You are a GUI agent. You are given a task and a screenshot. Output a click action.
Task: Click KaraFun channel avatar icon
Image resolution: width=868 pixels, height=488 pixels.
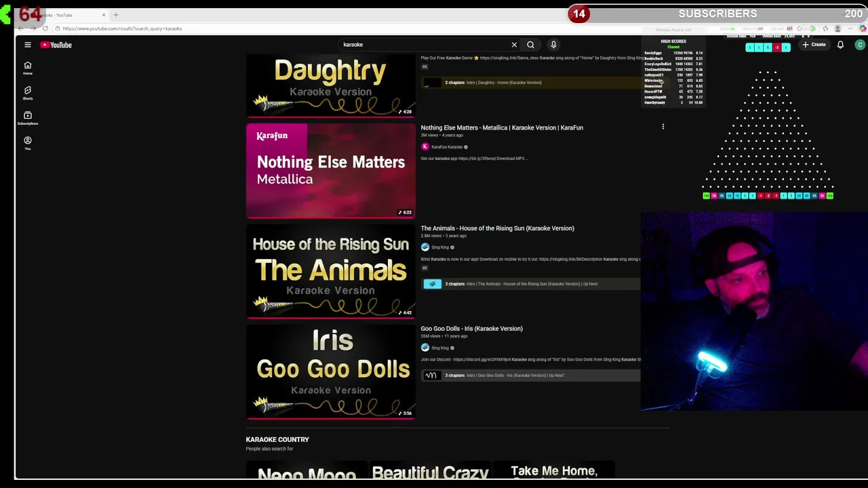pyautogui.click(x=425, y=147)
